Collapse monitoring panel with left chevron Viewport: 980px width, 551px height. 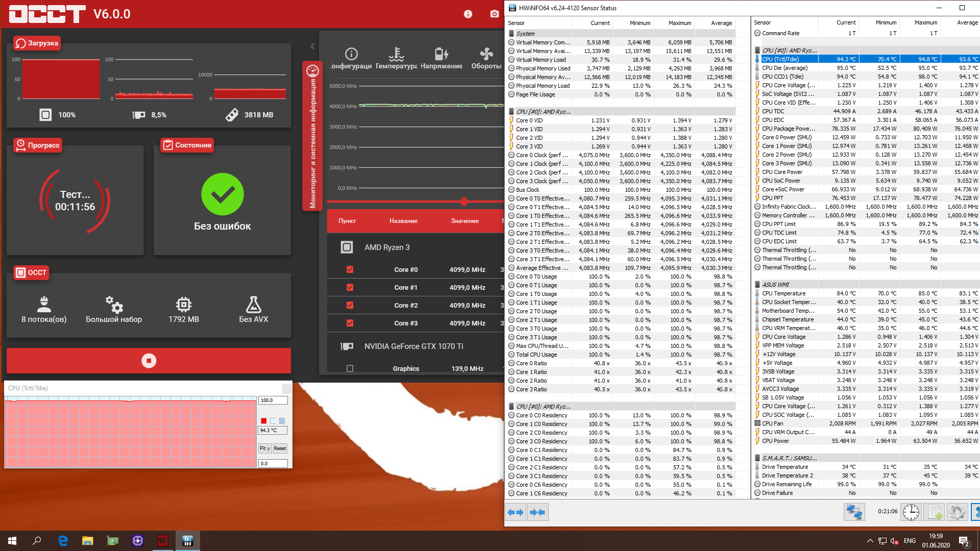click(x=312, y=46)
